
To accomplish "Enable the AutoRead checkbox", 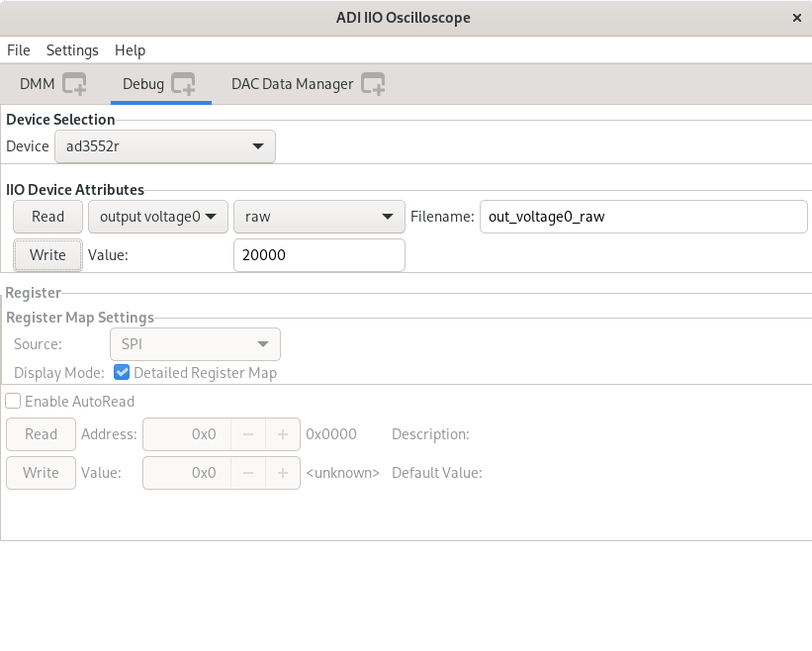I will (x=14, y=402).
